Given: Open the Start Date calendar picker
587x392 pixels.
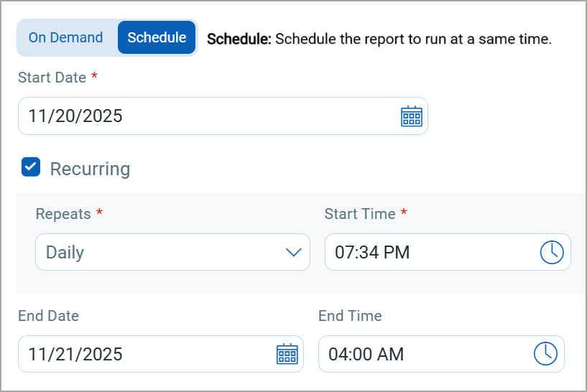Looking at the screenshot, I should point(411,116).
